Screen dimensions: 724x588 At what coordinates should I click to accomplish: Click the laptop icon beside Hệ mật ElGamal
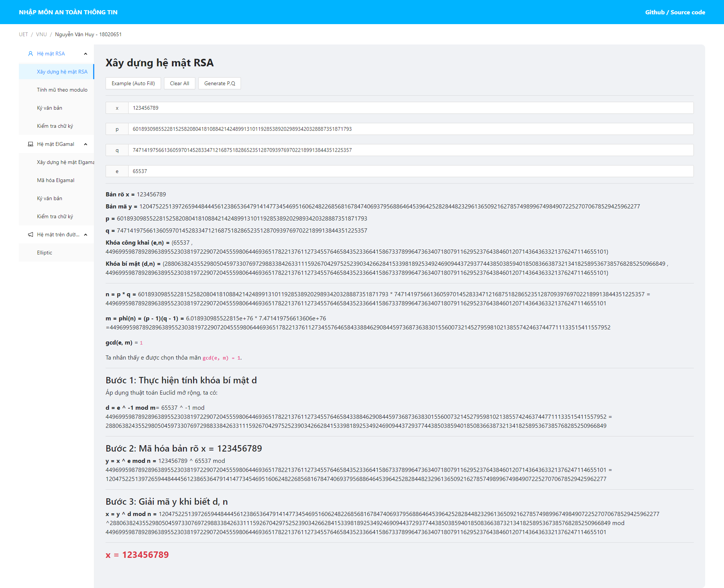31,144
